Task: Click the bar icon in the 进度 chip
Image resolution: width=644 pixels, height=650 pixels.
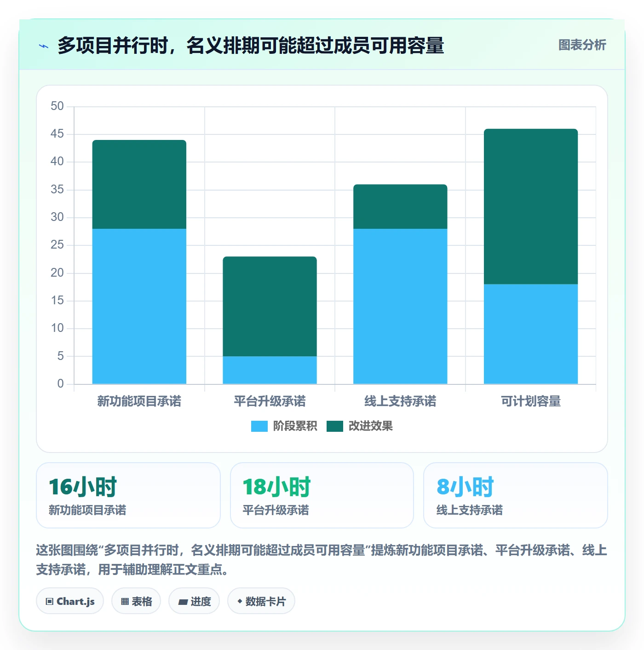Action: [183, 602]
